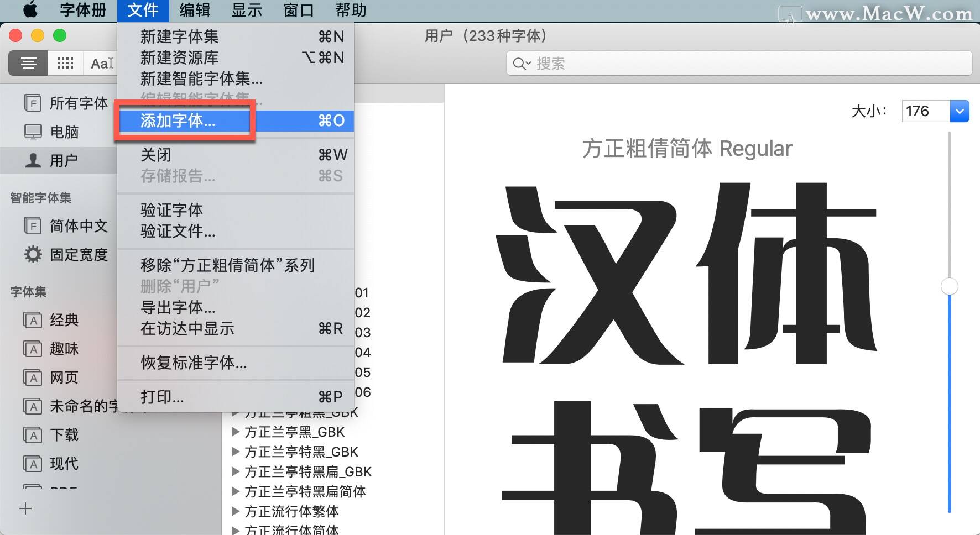
Task: Choose 导出字体… from the menu
Action: [236, 307]
